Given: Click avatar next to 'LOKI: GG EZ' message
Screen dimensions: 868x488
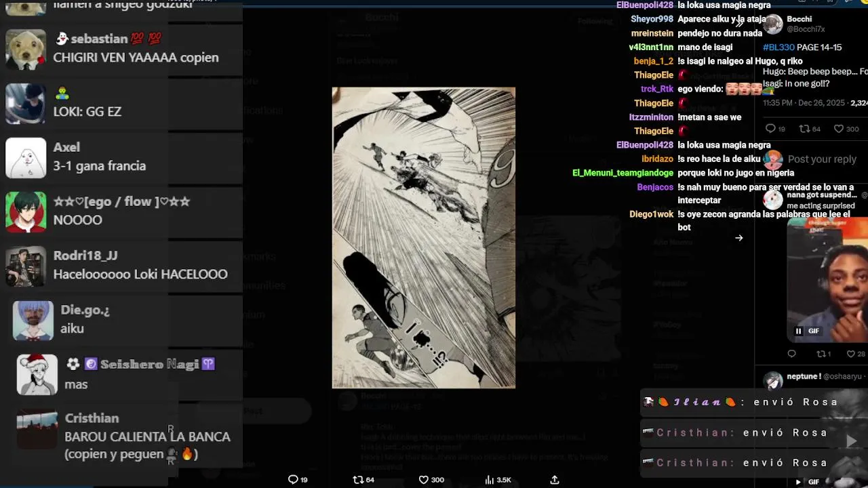Looking at the screenshot, I should coord(26,104).
